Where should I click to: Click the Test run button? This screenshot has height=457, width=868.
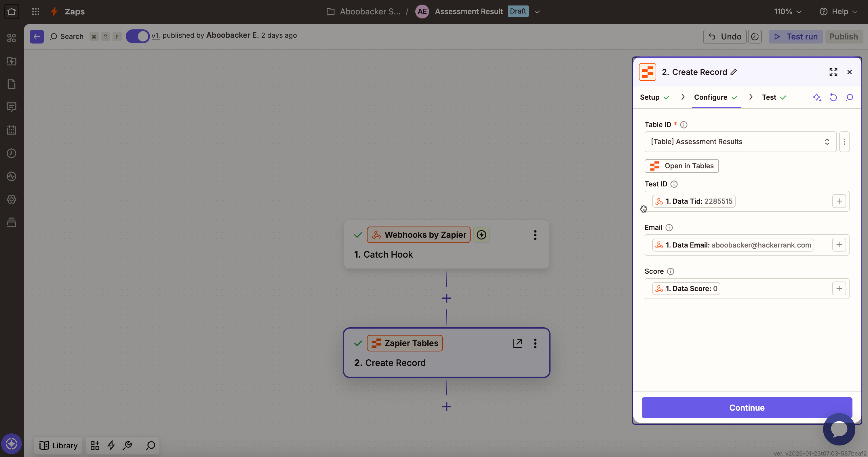[795, 36]
